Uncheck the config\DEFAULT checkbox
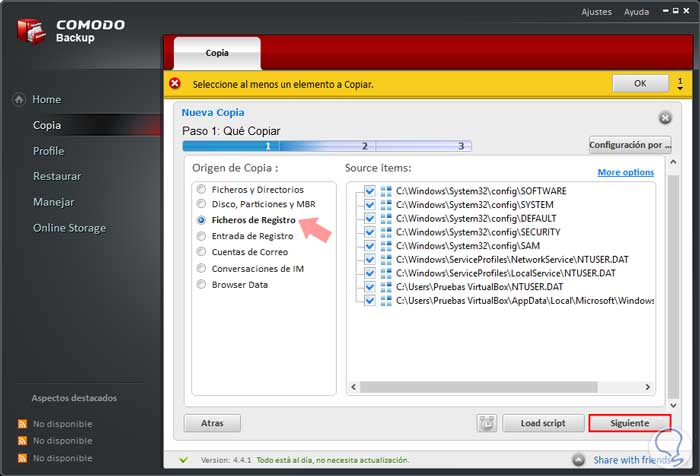 coord(370,218)
